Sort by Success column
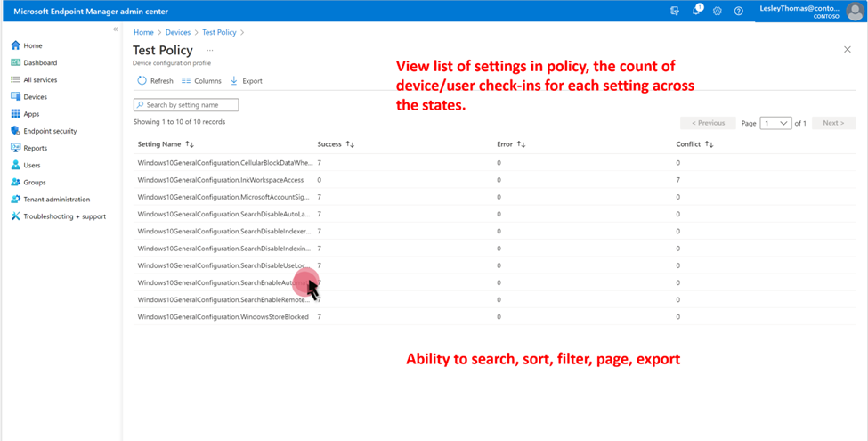 pyautogui.click(x=336, y=144)
